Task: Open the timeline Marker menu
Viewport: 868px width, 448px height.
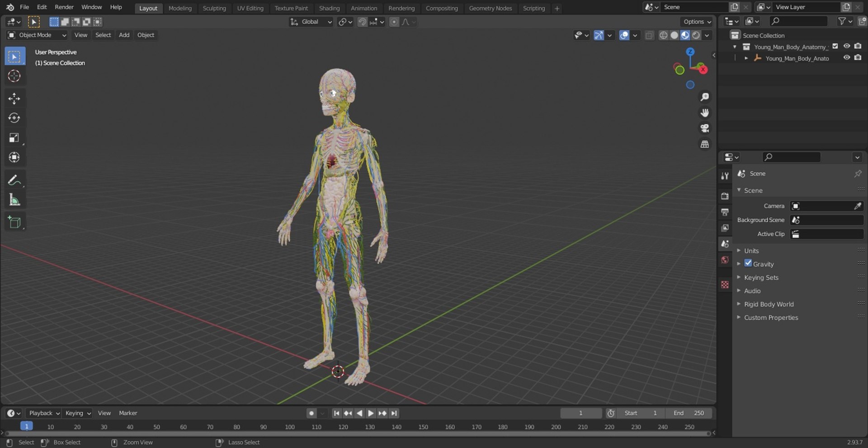Action: point(128,413)
